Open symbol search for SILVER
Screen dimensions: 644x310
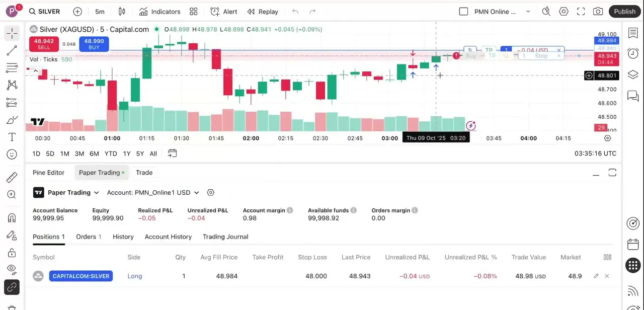(x=44, y=12)
